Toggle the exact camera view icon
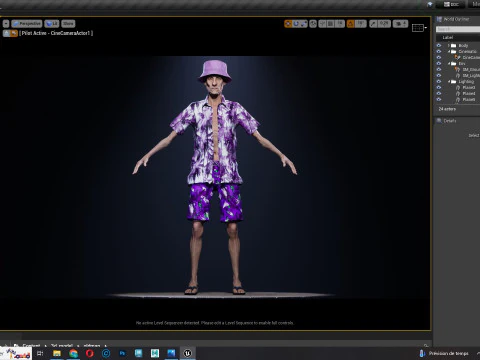This screenshot has width=480, height=360. coord(14,33)
